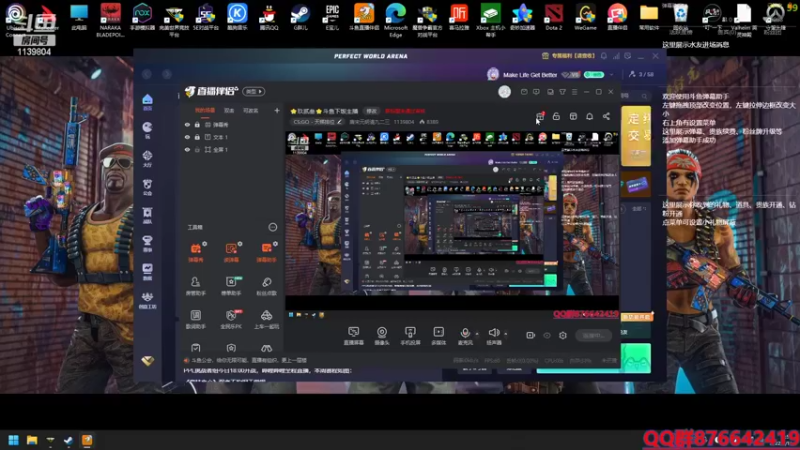The height and width of the screenshot is (450, 800).
Task: Open the 歌词助手 tool
Action: click(195, 319)
